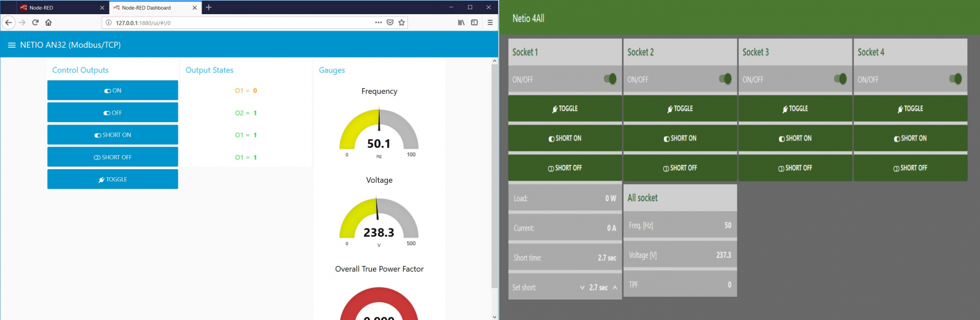Image resolution: width=980 pixels, height=320 pixels.
Task: Click the TPF 0 row
Action: point(680,284)
